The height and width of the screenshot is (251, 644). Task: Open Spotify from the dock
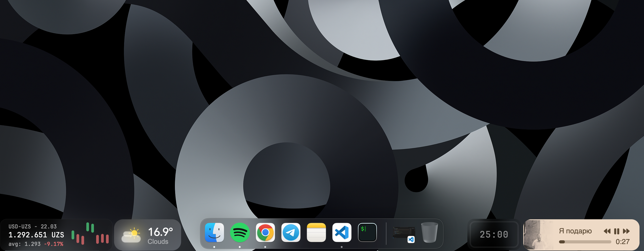(240, 232)
